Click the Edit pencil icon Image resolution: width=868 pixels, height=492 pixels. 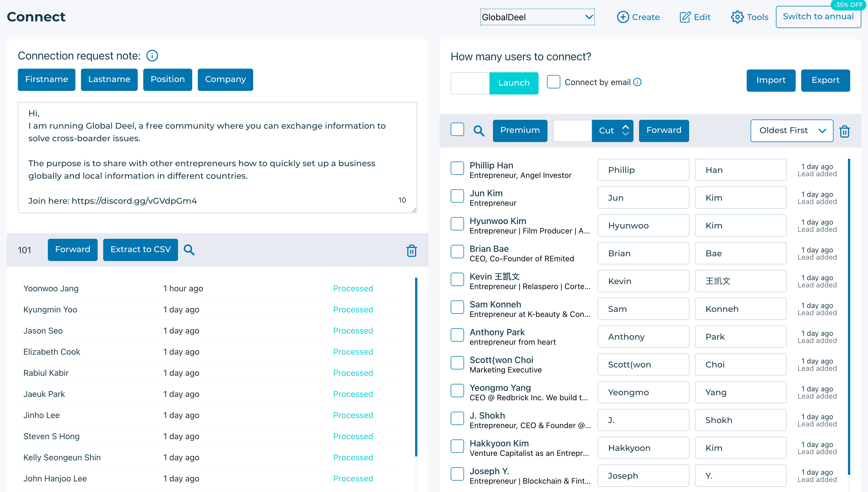685,17
